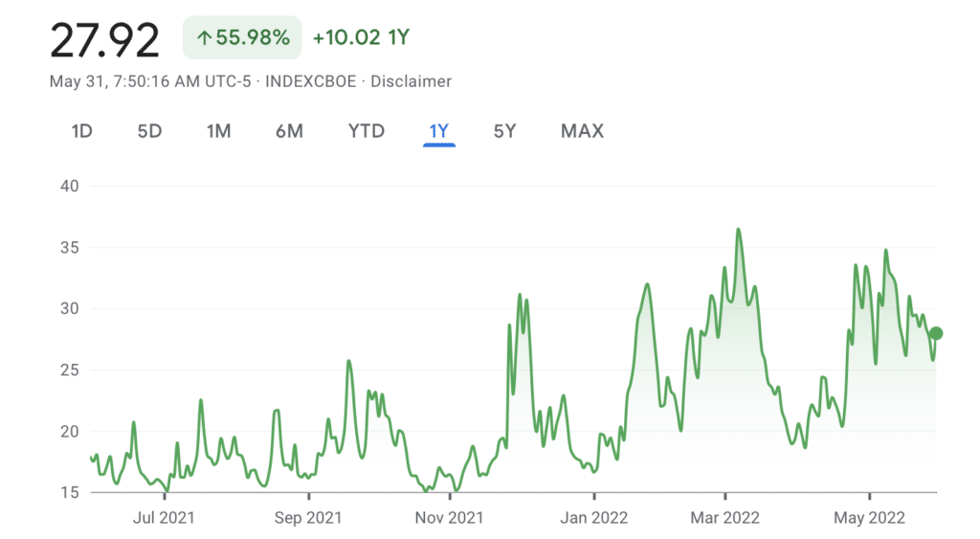Image resolution: width=980 pixels, height=539 pixels.
Task: Click the 15 y-axis value
Action: 69,492
